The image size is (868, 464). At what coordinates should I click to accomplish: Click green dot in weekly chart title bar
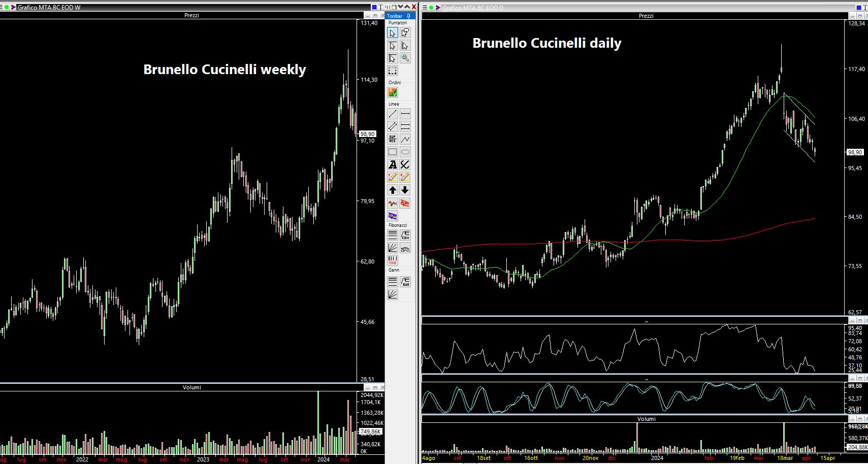(x=6, y=7)
